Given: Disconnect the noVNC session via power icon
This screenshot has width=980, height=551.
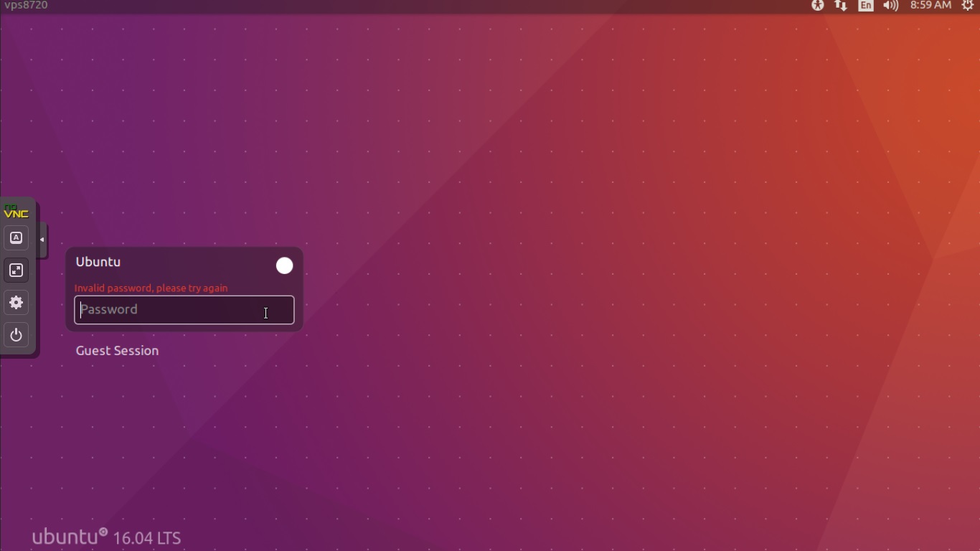Looking at the screenshot, I should pos(16,335).
